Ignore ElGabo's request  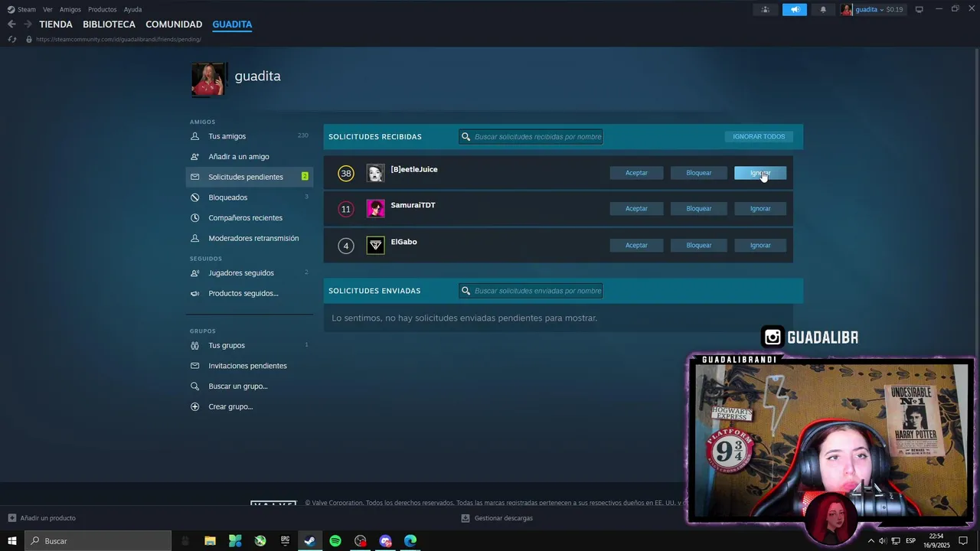(x=760, y=245)
